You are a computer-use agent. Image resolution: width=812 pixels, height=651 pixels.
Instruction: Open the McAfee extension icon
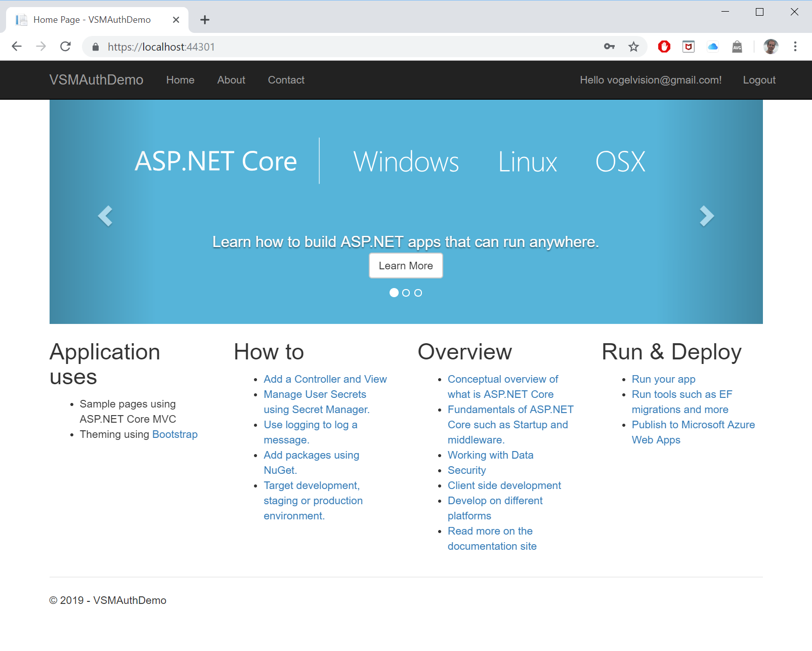pyautogui.click(x=688, y=47)
